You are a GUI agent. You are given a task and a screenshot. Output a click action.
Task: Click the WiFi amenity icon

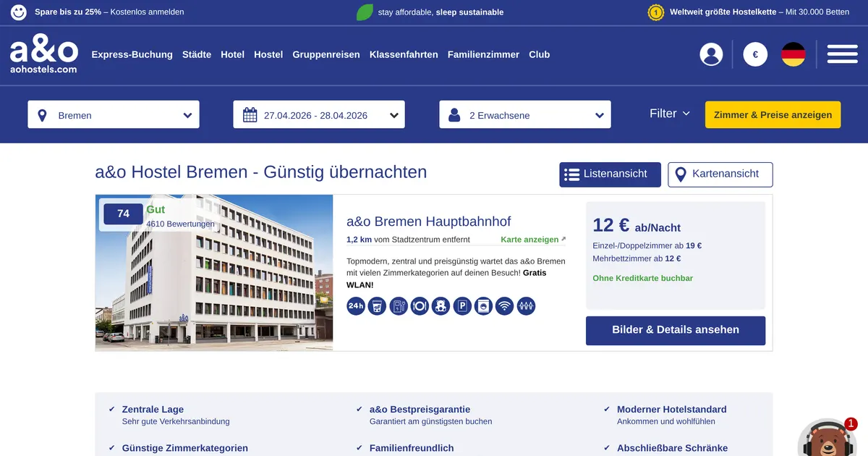[x=505, y=306]
